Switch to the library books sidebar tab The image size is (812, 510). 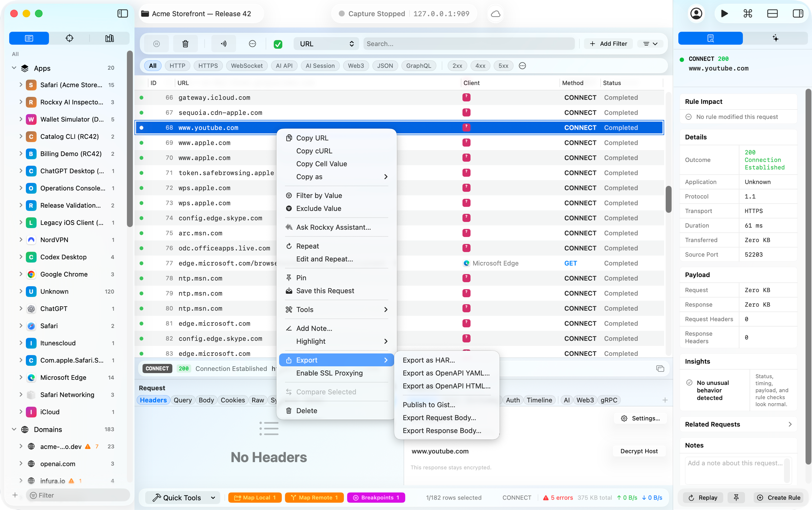(x=109, y=38)
